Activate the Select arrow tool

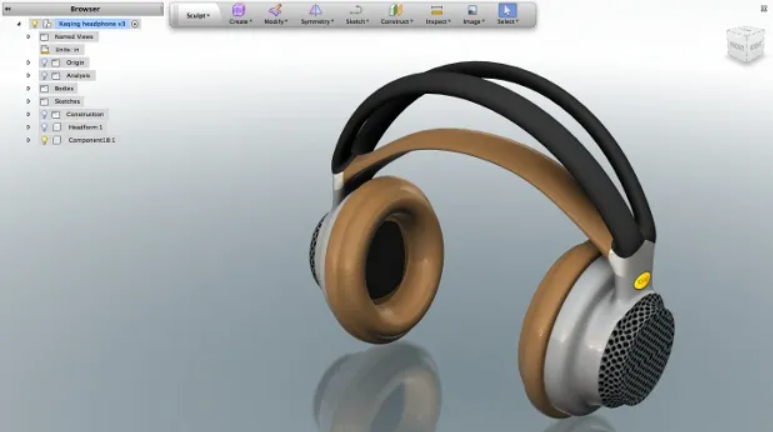pyautogui.click(x=507, y=10)
